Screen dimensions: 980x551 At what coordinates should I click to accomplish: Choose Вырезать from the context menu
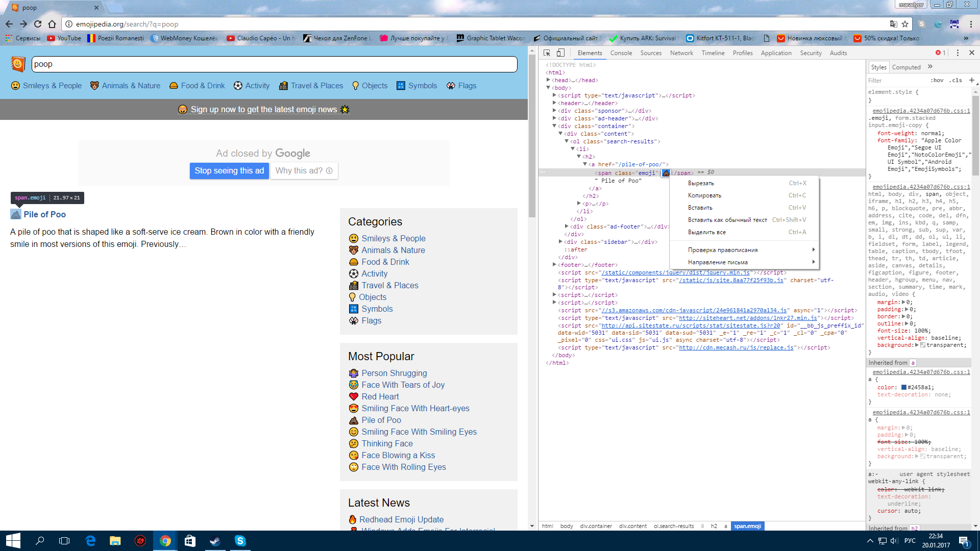(x=744, y=183)
